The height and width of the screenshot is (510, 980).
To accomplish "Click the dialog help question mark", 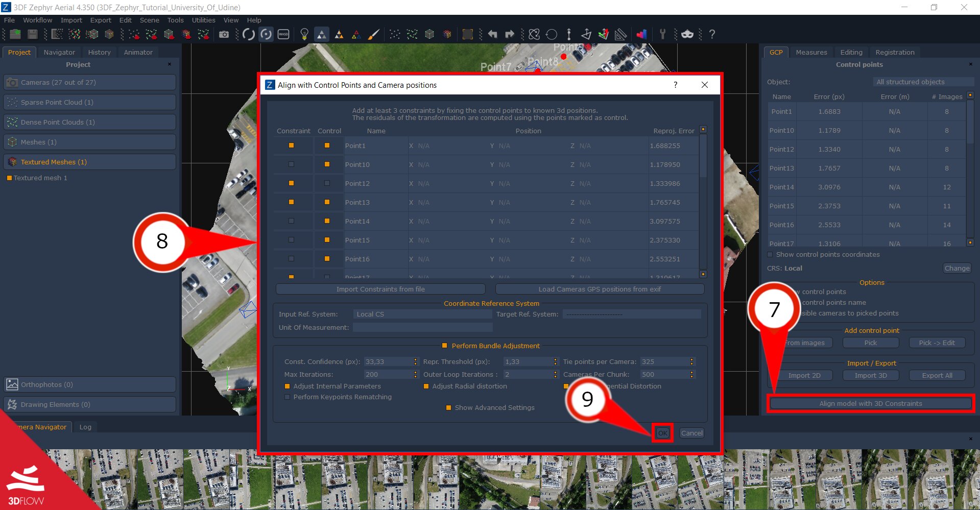I will click(675, 85).
